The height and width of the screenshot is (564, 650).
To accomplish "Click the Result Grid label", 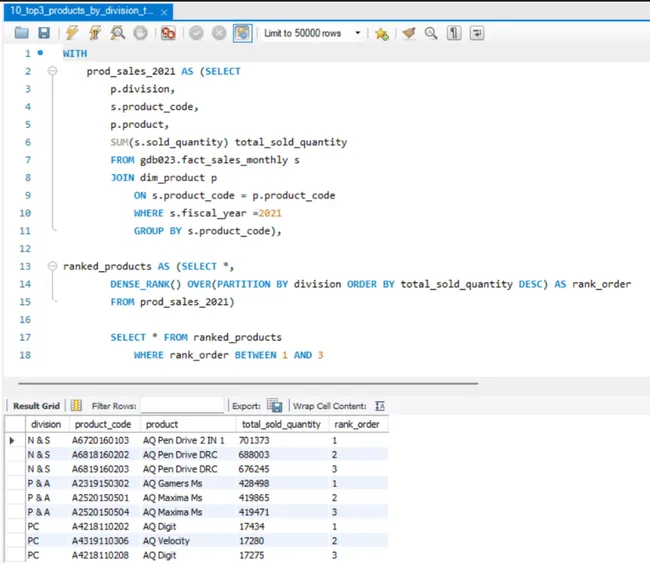I will [36, 406].
